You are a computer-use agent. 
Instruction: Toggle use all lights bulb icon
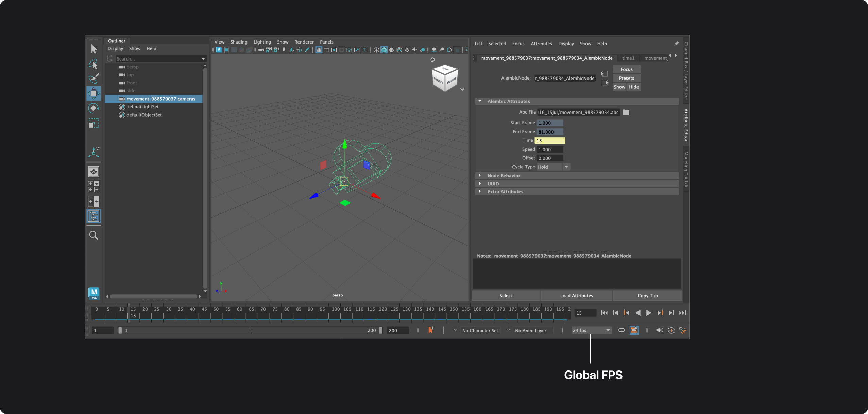[414, 50]
